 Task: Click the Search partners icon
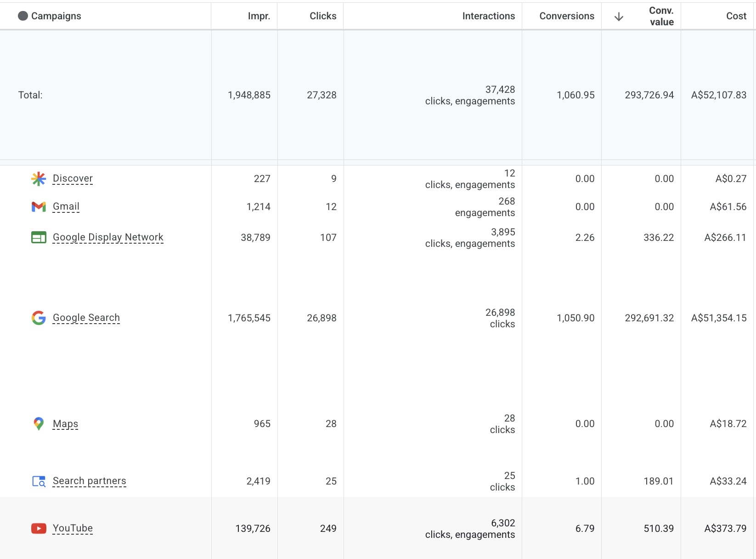point(39,481)
